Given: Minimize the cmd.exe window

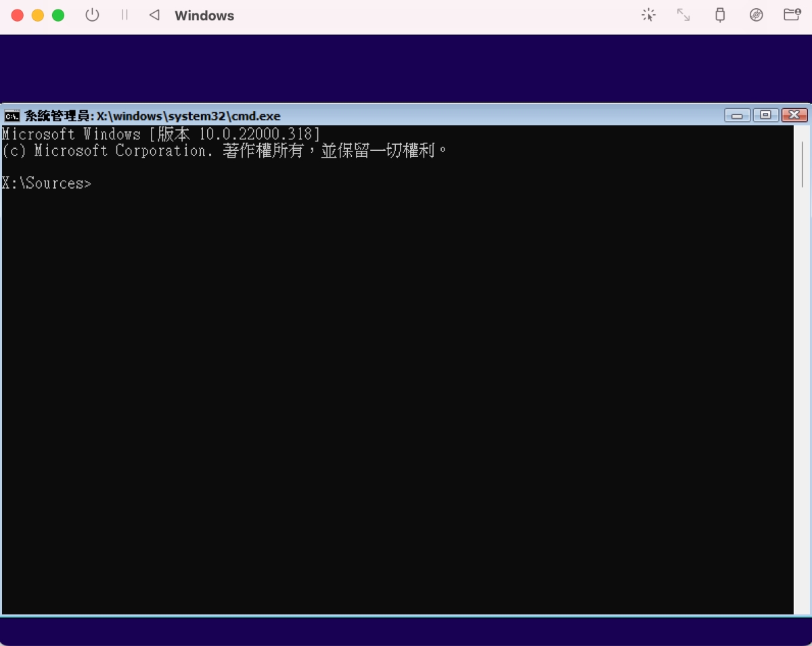Looking at the screenshot, I should coord(737,116).
